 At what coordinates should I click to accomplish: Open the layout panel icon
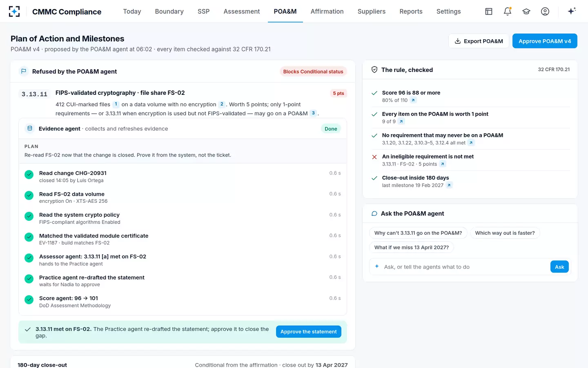click(489, 11)
